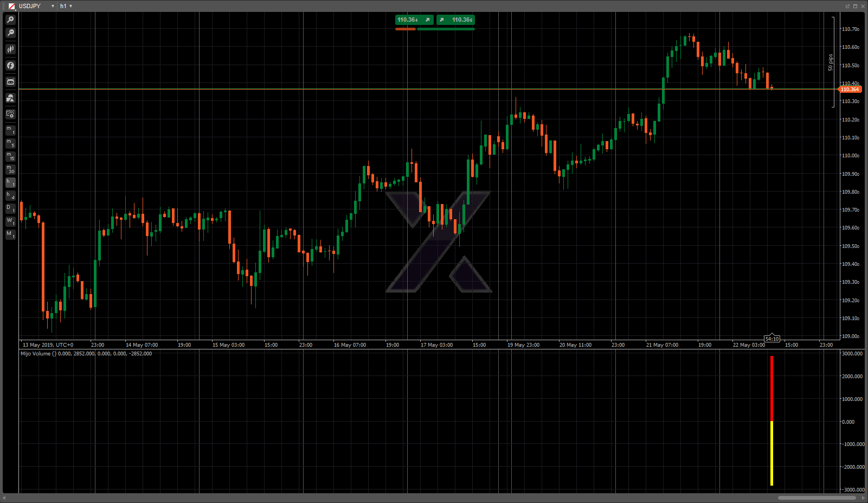Detach the chart window
This screenshot has width=868, height=503.
pyautogui.click(x=847, y=6)
